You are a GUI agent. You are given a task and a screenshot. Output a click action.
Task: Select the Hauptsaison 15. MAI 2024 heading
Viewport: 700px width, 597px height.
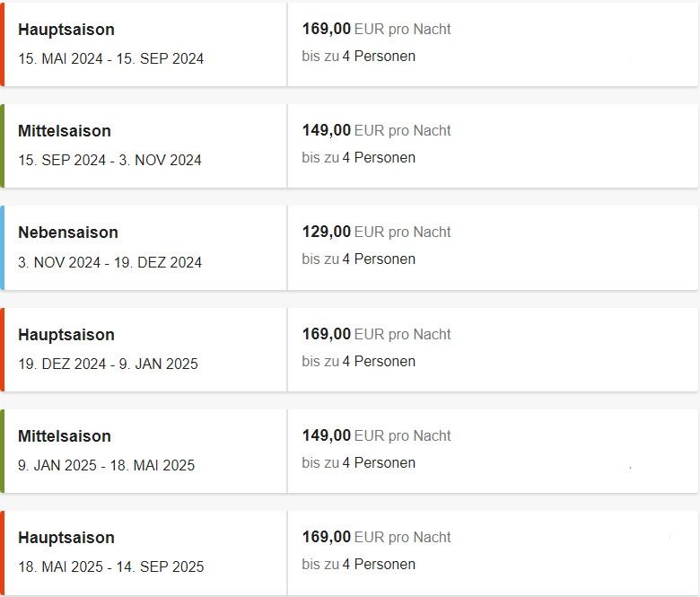click(x=66, y=30)
